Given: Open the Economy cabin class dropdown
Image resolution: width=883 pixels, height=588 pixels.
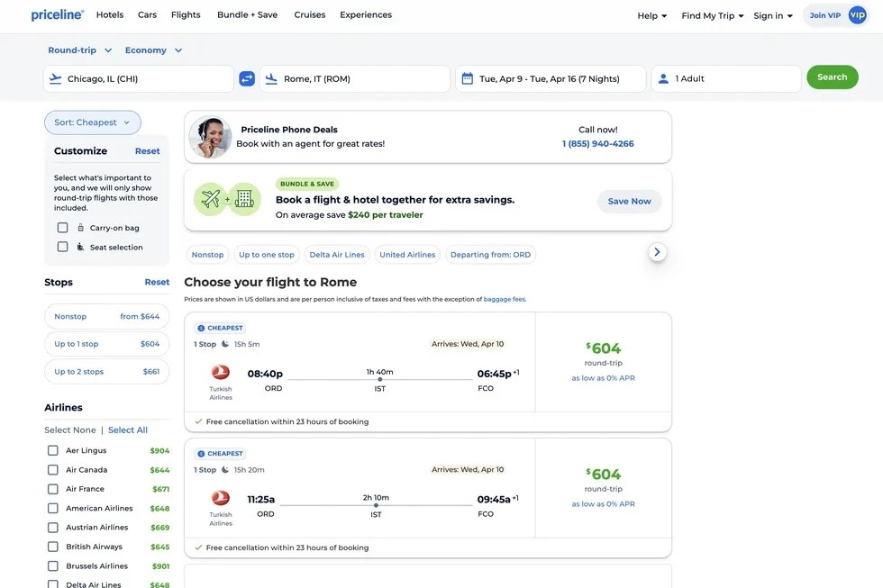Looking at the screenshot, I should (x=153, y=50).
